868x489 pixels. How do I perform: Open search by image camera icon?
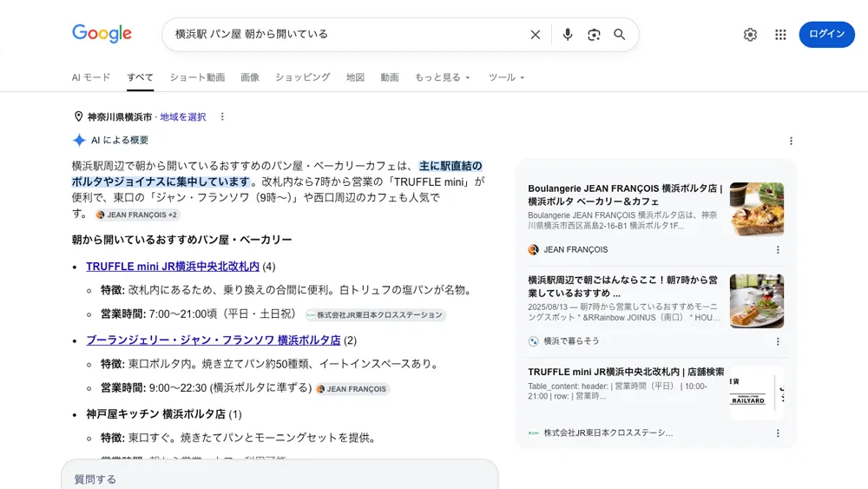(594, 35)
